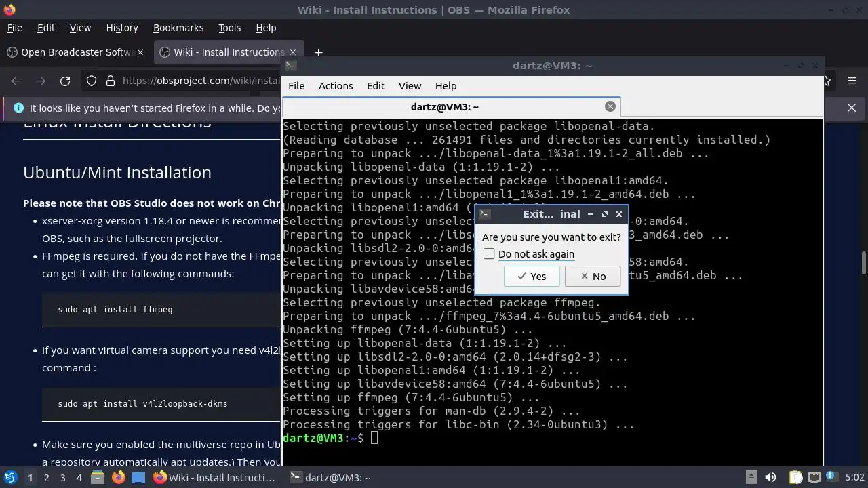The height and width of the screenshot is (488, 868).
Task: Open the system application menu
Action: point(11,477)
